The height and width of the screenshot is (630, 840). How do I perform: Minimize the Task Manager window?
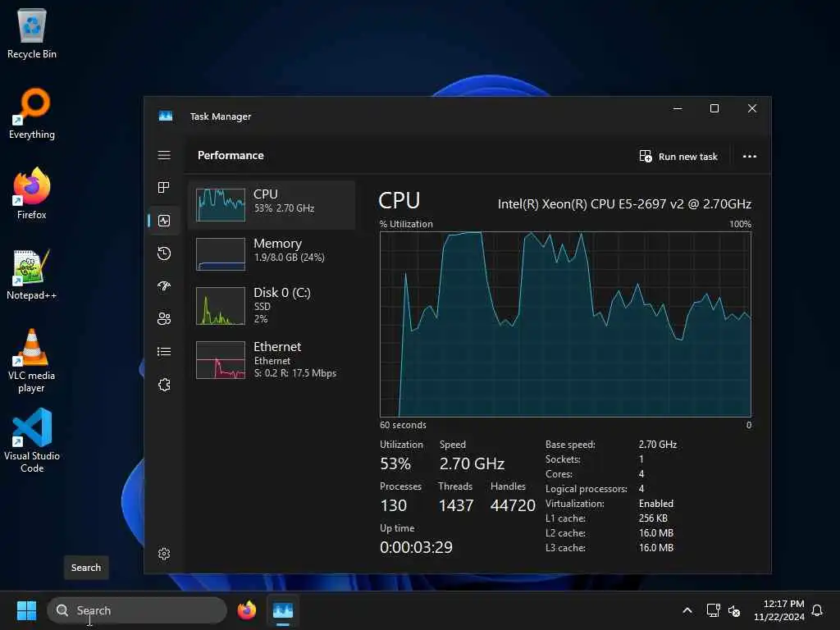[x=678, y=109]
